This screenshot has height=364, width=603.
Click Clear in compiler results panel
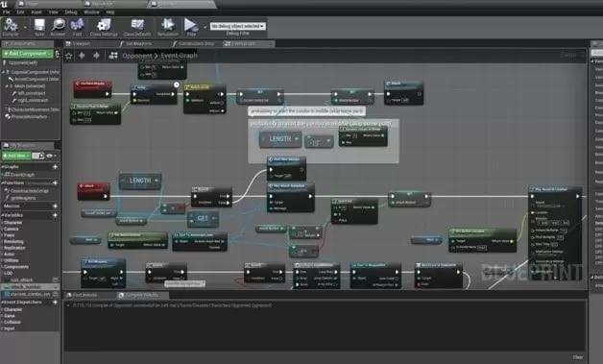[x=578, y=357]
